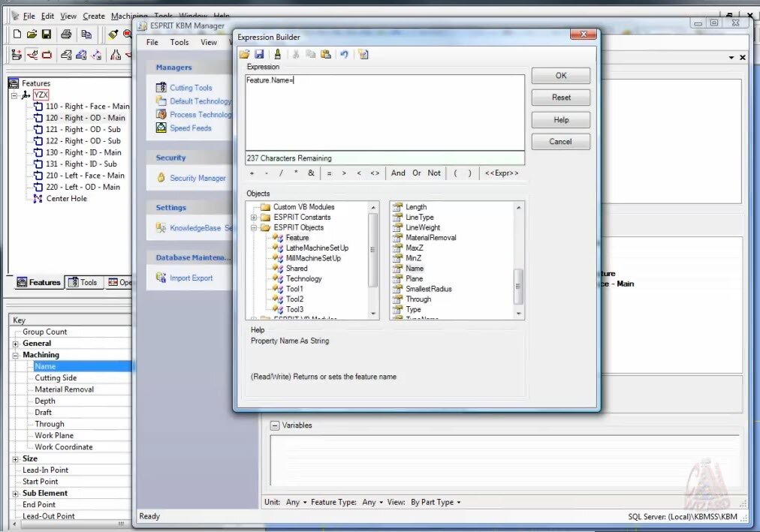Select feature 210 - Left - Face - Main

(85, 176)
